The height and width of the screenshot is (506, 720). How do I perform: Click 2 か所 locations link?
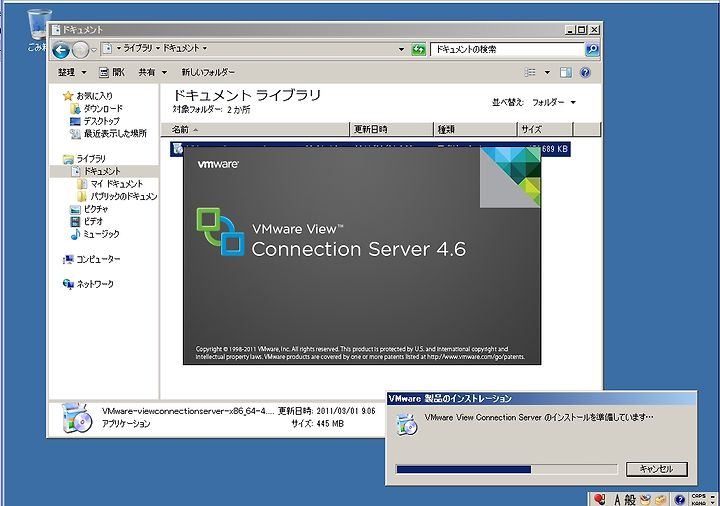pos(239,110)
